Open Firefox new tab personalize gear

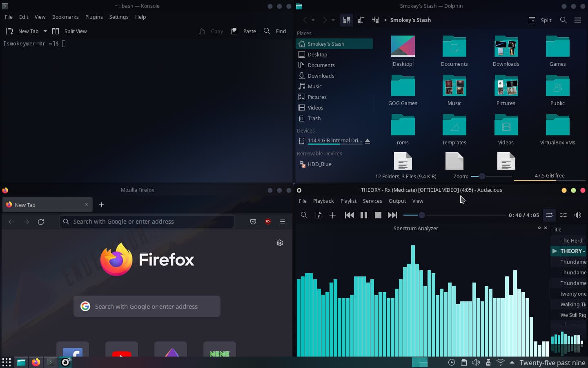click(x=280, y=243)
